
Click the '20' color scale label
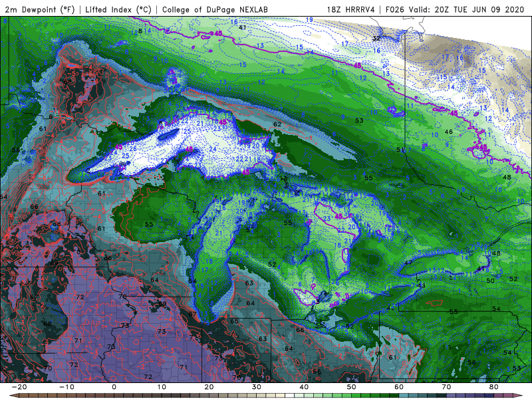point(209,387)
